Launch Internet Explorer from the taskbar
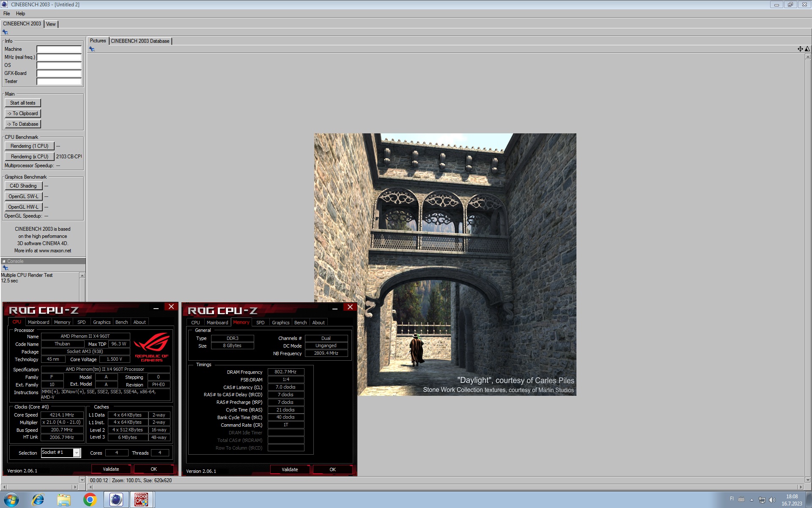812x508 pixels. tap(38, 500)
